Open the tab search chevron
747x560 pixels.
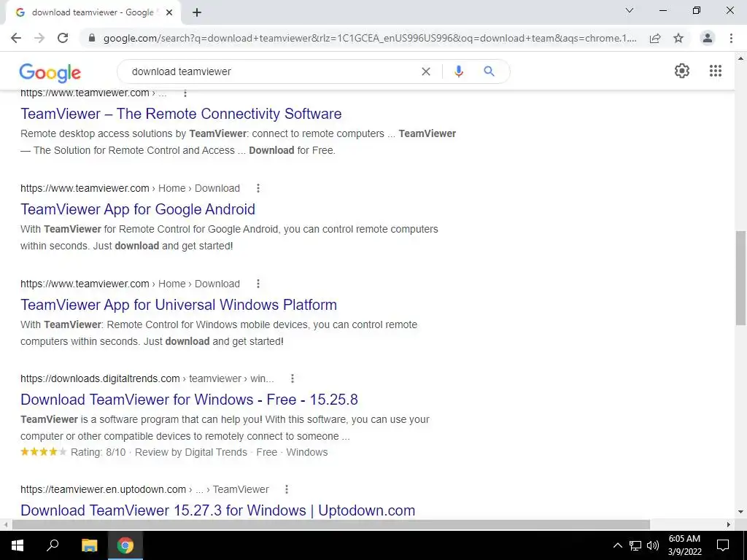(x=630, y=10)
